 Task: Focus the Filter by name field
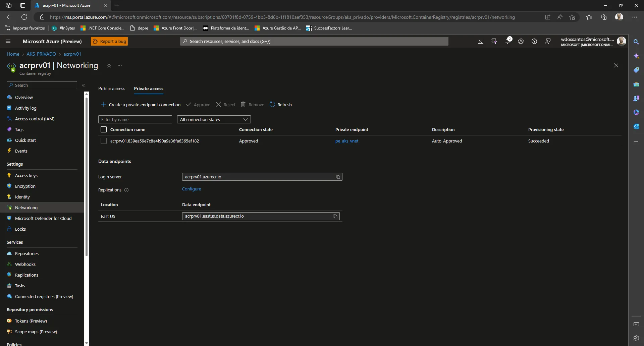point(135,119)
